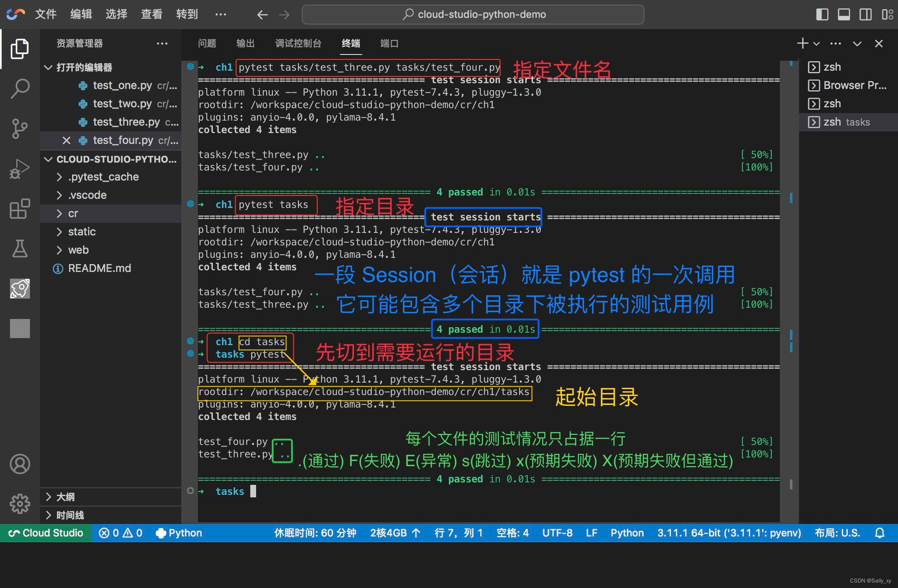Image resolution: width=898 pixels, height=588 pixels.
Task: Open the 查看 menu
Action: pos(152,14)
